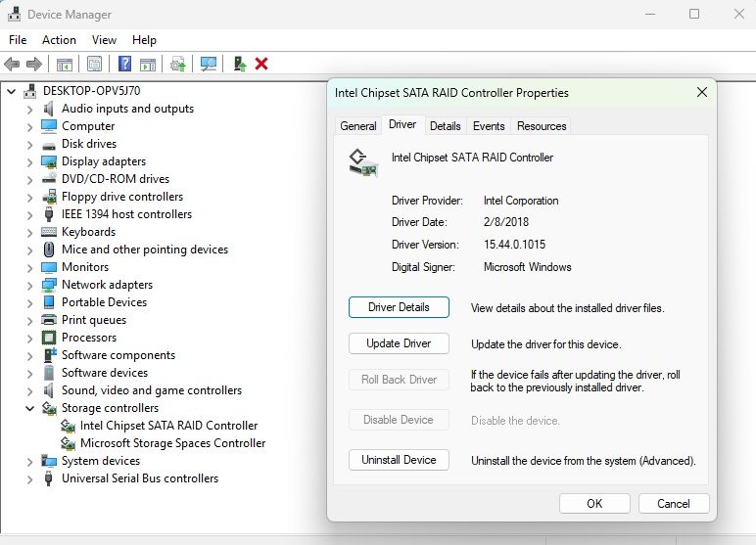This screenshot has height=545, width=756.
Task: Click the Update Driver button
Action: (x=399, y=343)
